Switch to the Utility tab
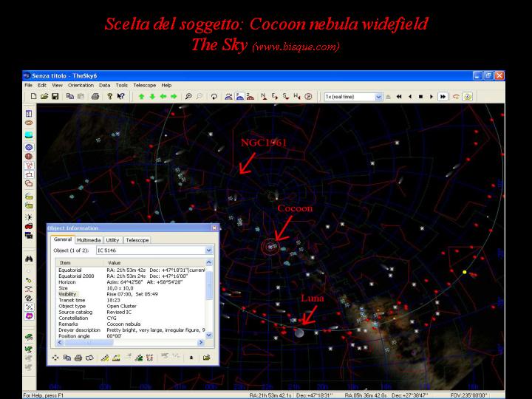The height and width of the screenshot is (399, 532). pos(112,240)
